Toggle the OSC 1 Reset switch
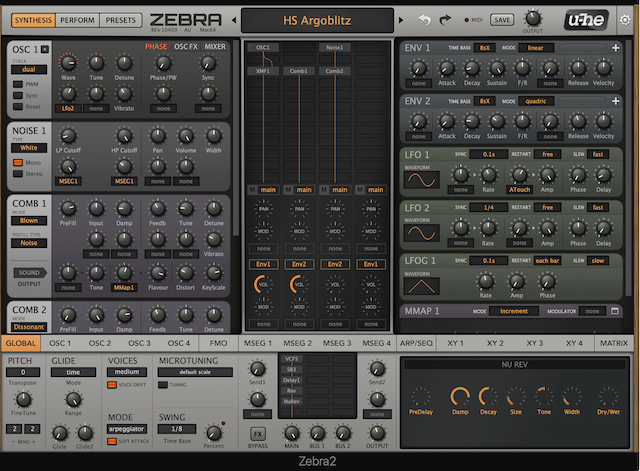 click(18, 107)
